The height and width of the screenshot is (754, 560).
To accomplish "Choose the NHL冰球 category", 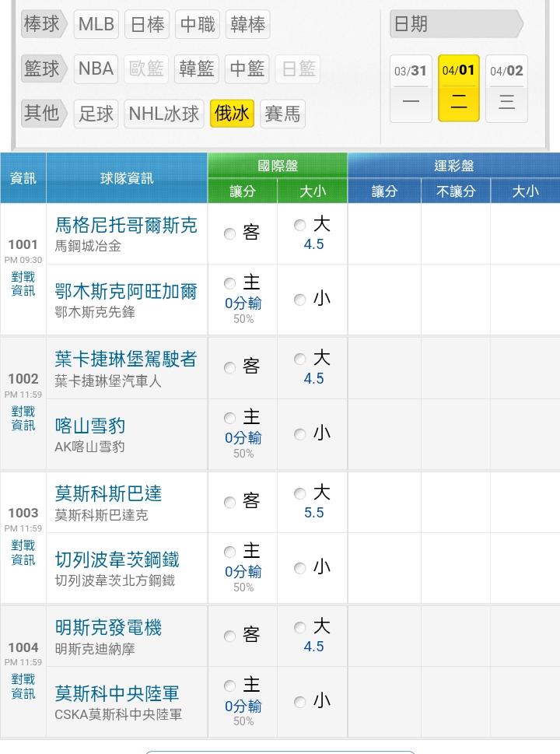I will (x=164, y=114).
